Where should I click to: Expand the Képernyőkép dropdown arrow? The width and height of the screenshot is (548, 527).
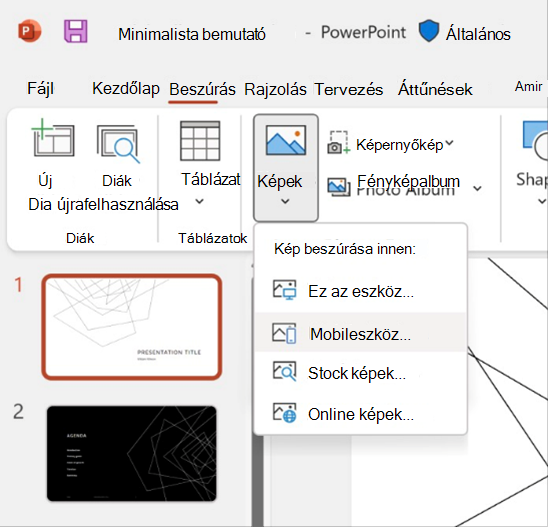tap(449, 143)
